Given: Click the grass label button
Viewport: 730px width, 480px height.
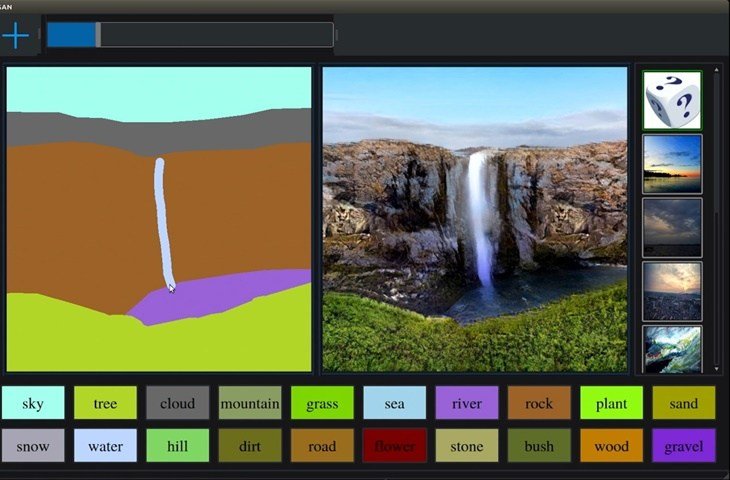Looking at the screenshot, I should 322,403.
